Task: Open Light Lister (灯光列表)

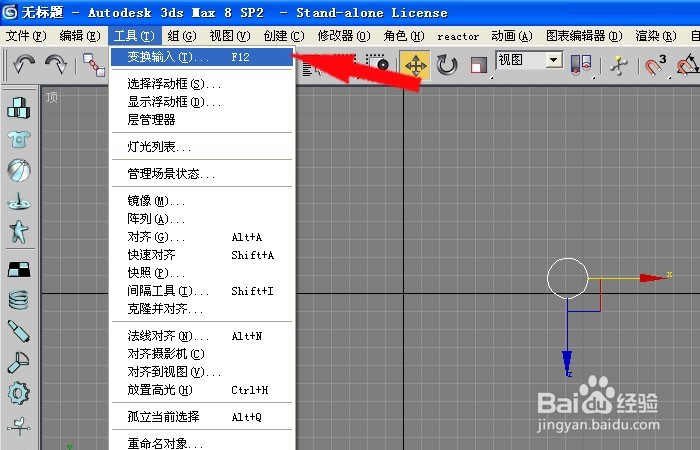Action: (x=202, y=146)
